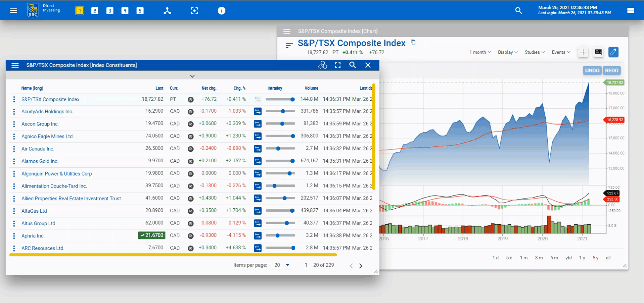Select the ytd chart range
Screen dimensions: 644x303
[569, 258]
